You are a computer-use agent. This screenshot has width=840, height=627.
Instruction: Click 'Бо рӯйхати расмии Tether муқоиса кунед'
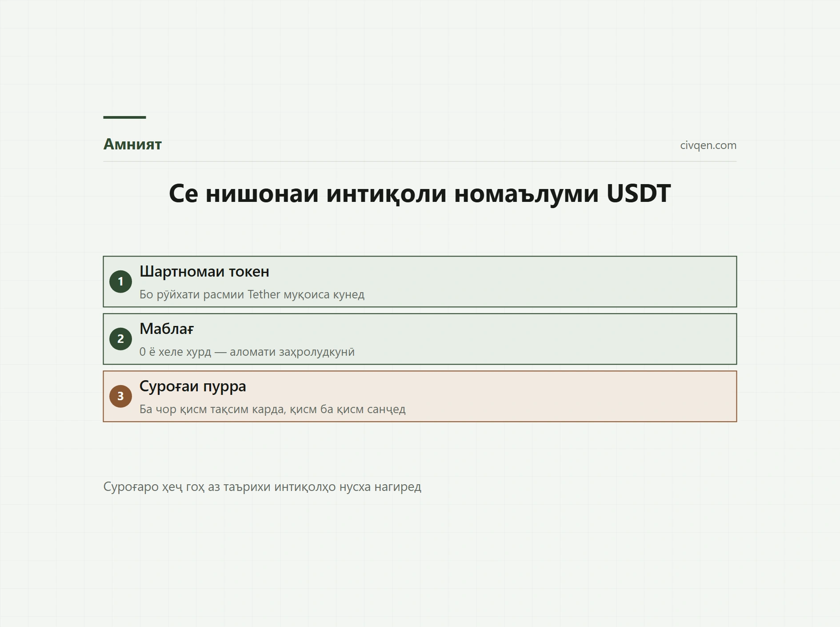252,294
